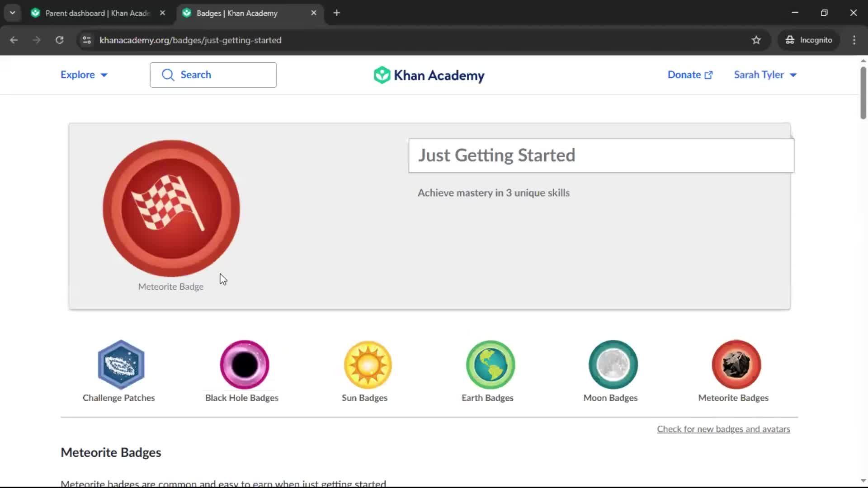This screenshot has height=488, width=868.
Task: Click the checkered flag Meteorite badge image
Action: pyautogui.click(x=171, y=208)
